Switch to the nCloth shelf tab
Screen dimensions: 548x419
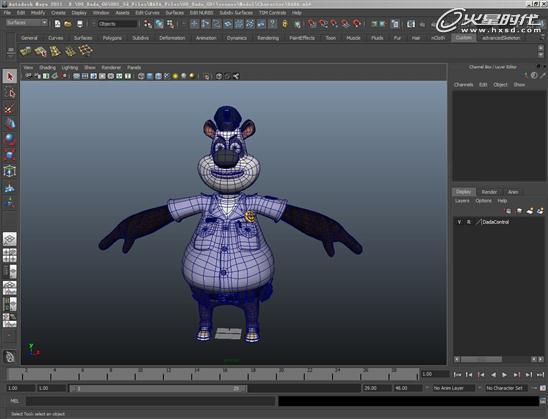(x=438, y=38)
